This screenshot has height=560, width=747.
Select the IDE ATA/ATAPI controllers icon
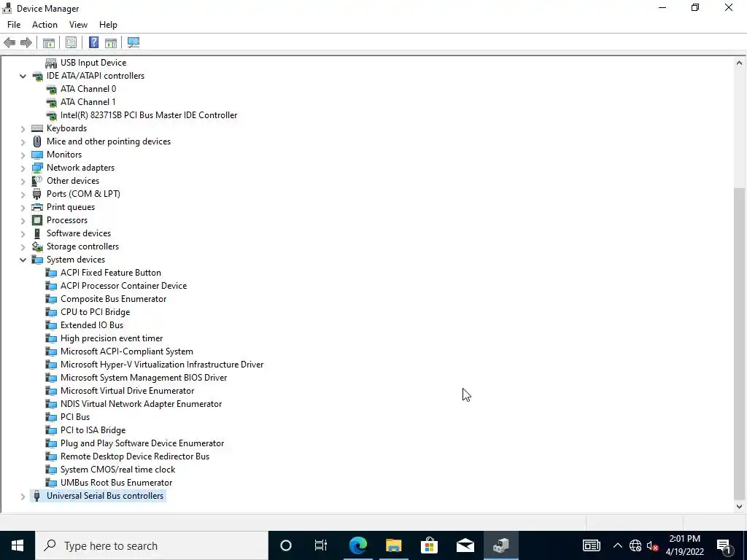click(37, 76)
